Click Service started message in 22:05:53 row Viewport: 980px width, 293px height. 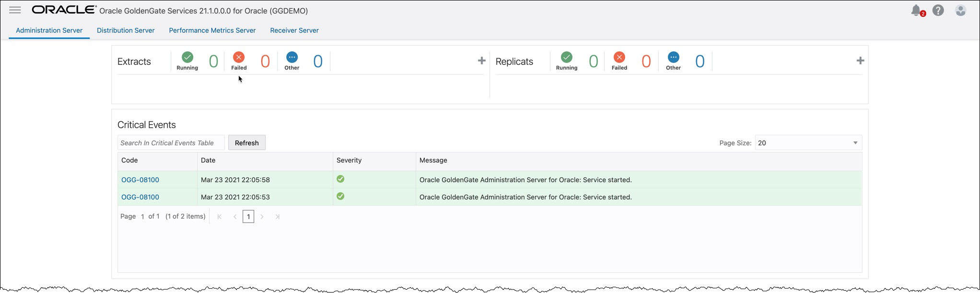[525, 197]
